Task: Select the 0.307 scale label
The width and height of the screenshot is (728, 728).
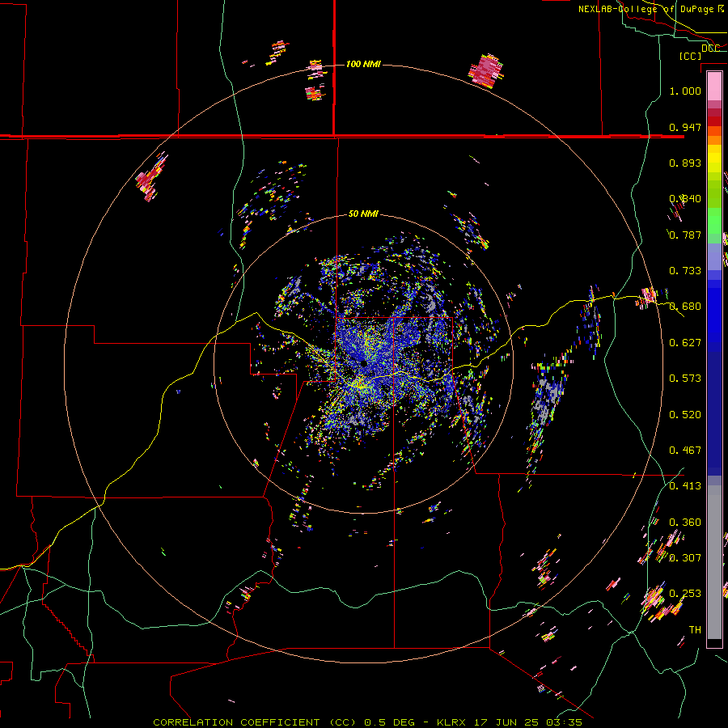Action: click(685, 557)
